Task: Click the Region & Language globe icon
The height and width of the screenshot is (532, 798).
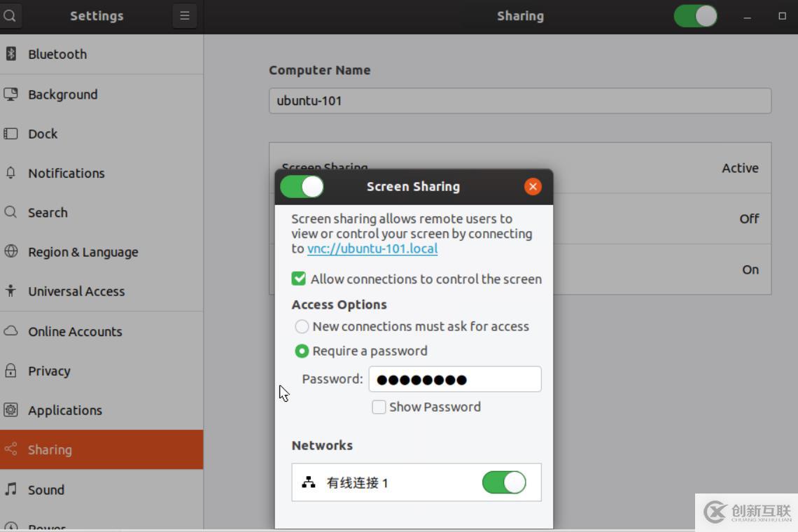Action: 10,251
